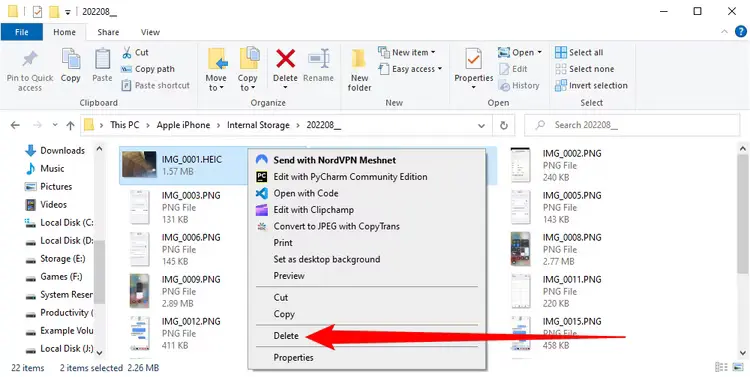Select file IMG_0008.PNG
The width and height of the screenshot is (750, 377).
click(x=556, y=249)
